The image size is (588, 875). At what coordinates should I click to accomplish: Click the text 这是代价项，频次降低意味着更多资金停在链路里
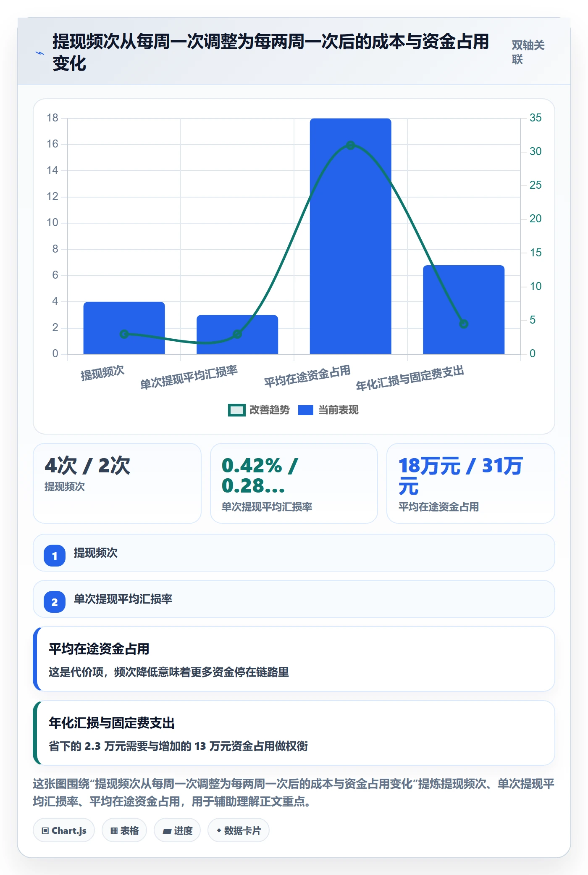[169, 672]
